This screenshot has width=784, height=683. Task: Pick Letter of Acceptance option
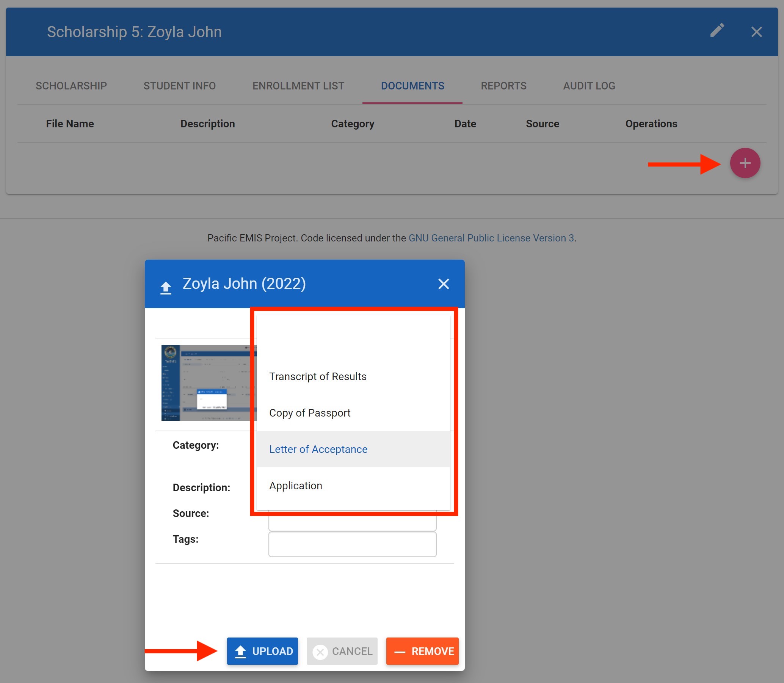[x=318, y=450]
